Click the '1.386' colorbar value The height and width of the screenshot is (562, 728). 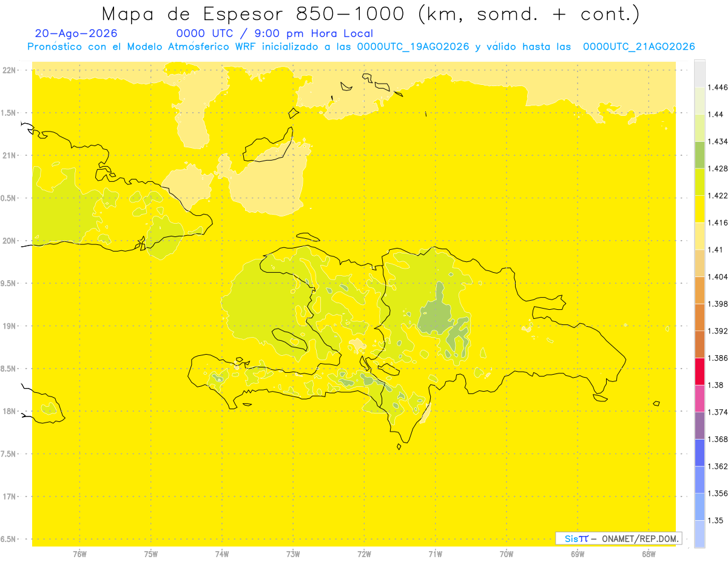click(x=717, y=358)
